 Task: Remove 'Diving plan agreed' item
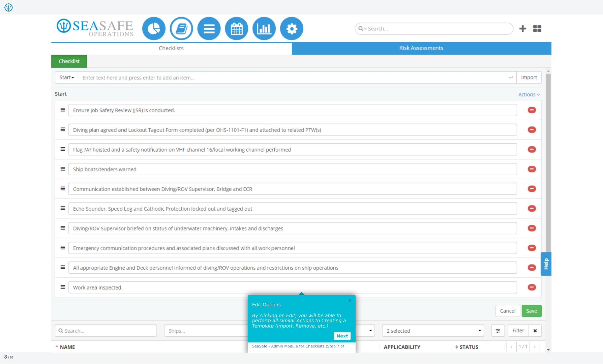532,130
